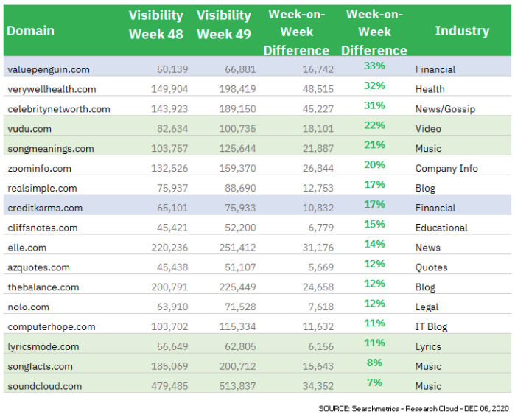This screenshot has height=420, width=515.
Task: Click the 22% week-on-week percentage
Action: point(374,125)
